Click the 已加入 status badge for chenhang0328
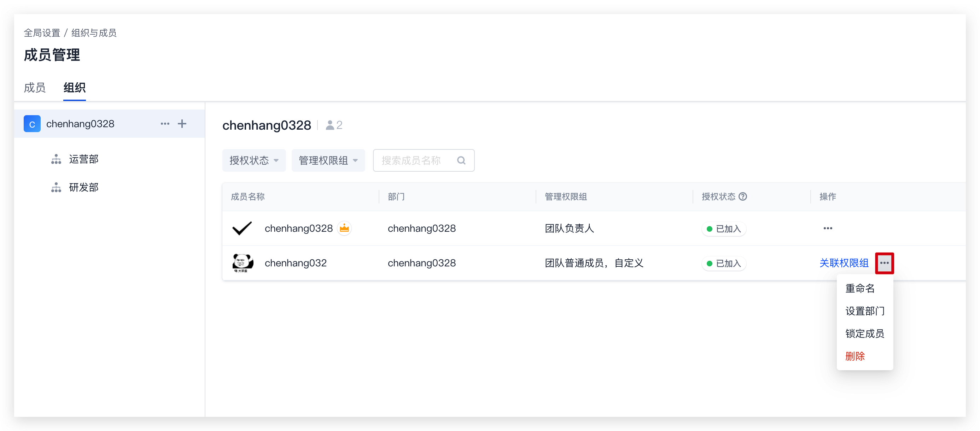The width and height of the screenshot is (980, 431). [x=724, y=229]
